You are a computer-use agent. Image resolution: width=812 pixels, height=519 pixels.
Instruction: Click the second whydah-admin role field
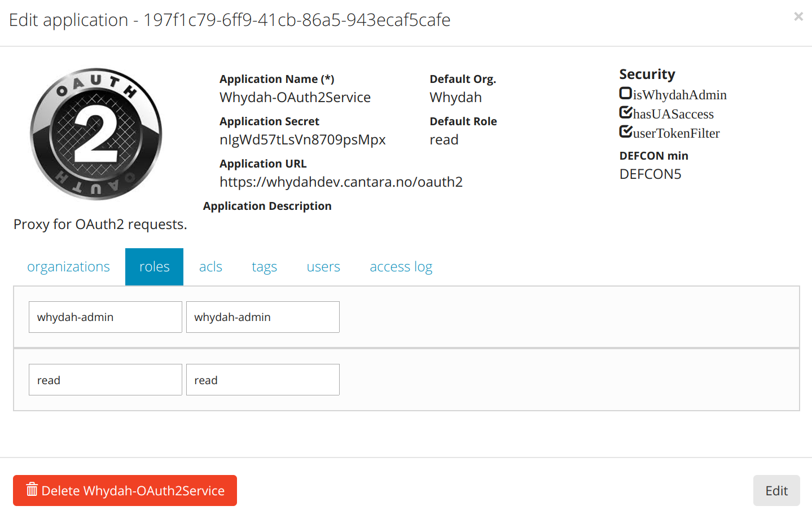click(263, 317)
